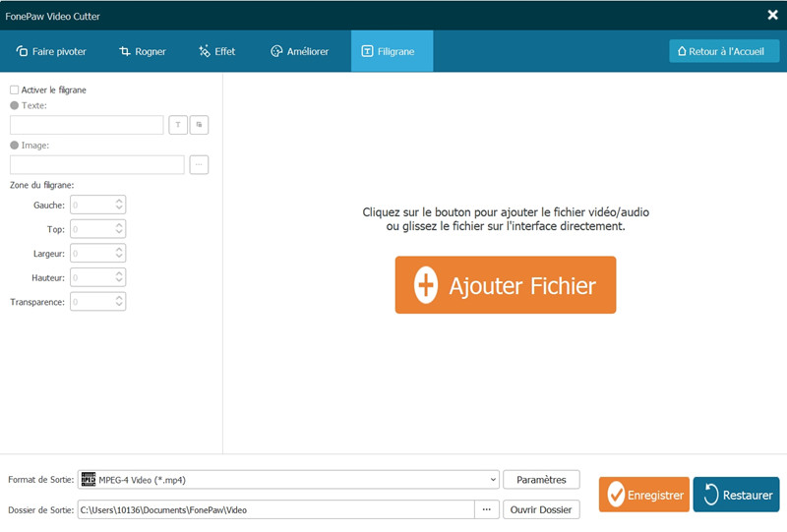Image resolution: width=787 pixels, height=532 pixels.
Task: Click the watermark Texte input field
Action: (x=87, y=125)
